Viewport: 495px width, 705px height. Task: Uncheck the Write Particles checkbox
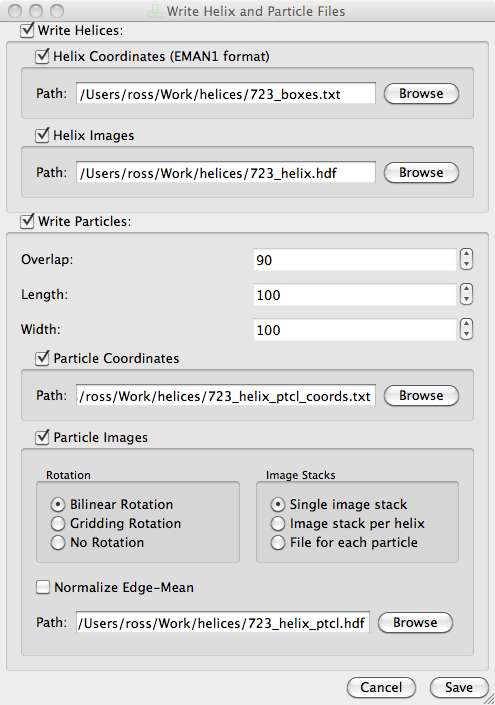[x=27, y=221]
